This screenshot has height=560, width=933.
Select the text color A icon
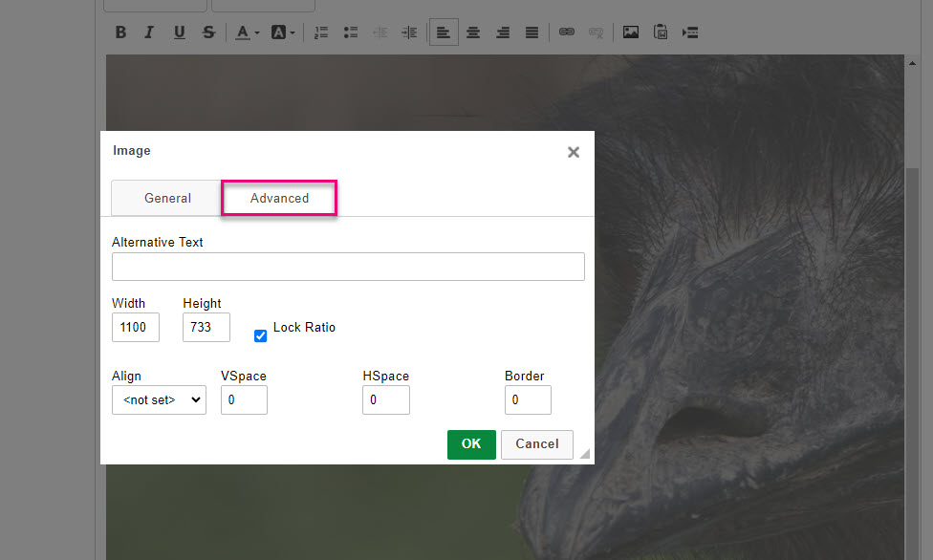(242, 32)
